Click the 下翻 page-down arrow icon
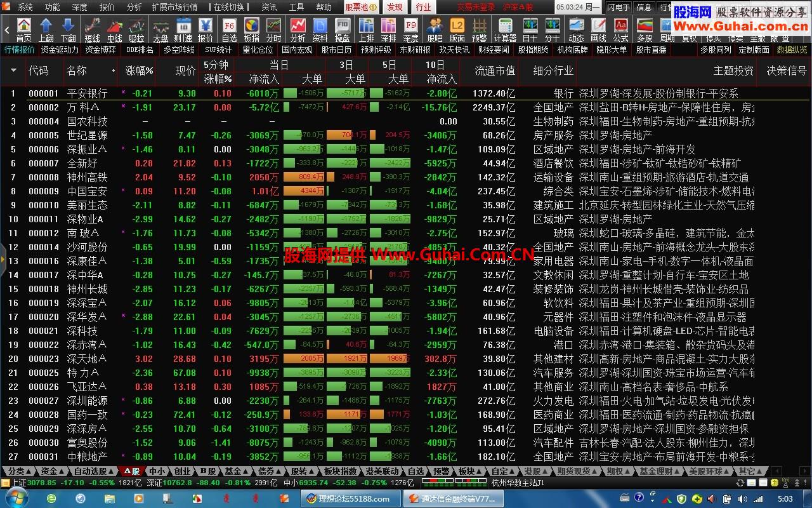Image resolution: width=812 pixels, height=508 pixels. (69, 30)
